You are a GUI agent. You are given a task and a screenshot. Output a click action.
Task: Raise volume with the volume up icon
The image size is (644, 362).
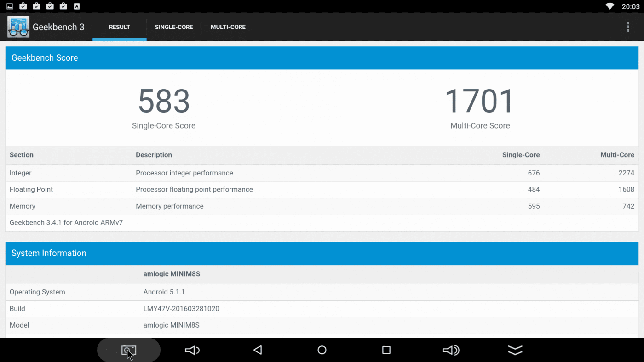(451, 351)
